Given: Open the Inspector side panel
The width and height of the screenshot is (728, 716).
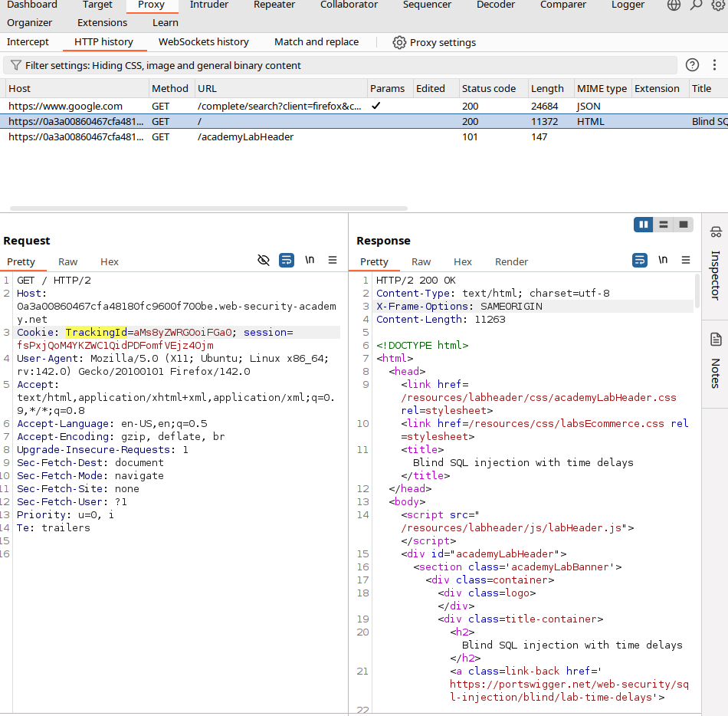Looking at the screenshot, I should pyautogui.click(x=716, y=264).
